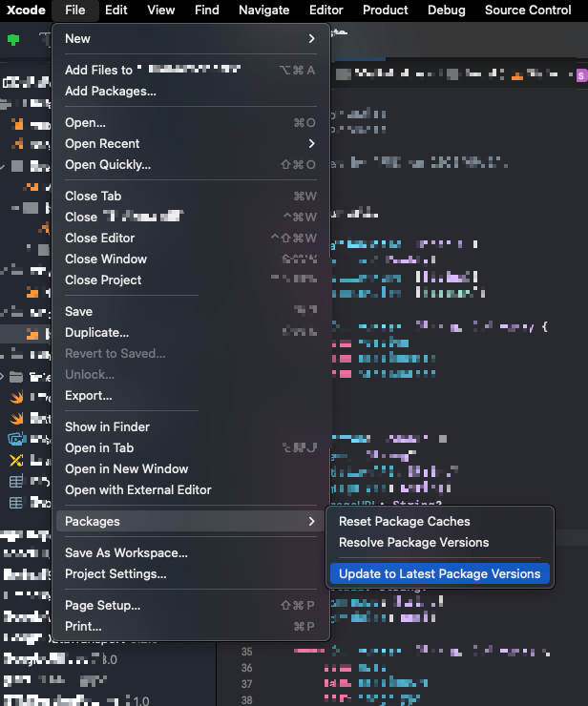Choose Close Editor

pyautogui.click(x=191, y=238)
